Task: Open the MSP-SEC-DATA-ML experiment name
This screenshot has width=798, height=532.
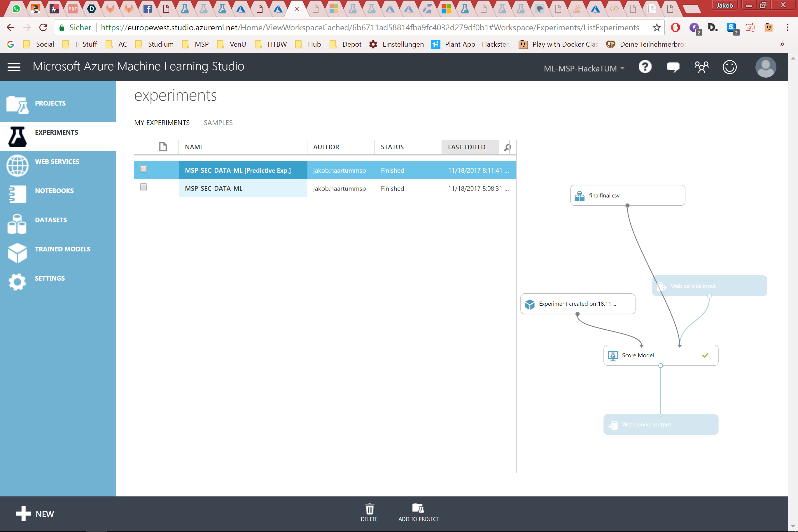Action: (x=214, y=188)
